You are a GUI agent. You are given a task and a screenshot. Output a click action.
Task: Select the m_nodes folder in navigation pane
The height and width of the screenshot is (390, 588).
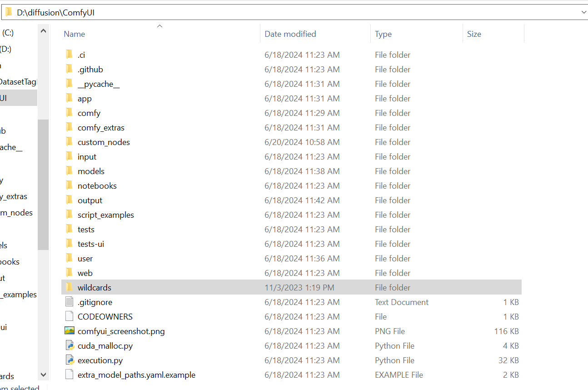point(16,213)
